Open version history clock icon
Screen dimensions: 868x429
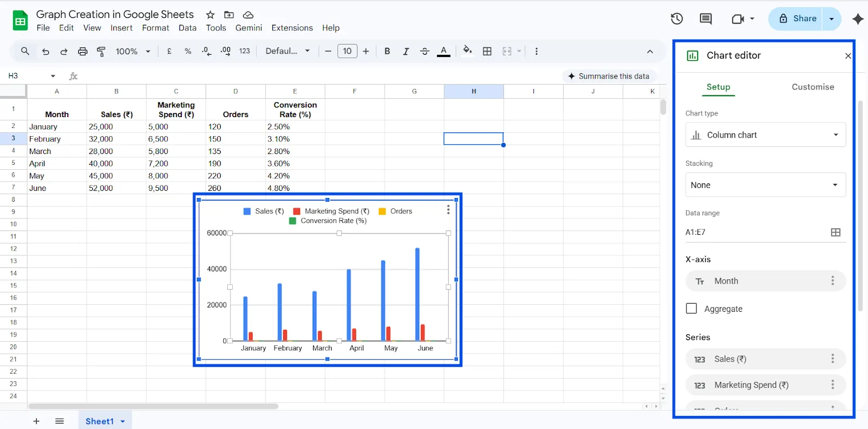676,19
